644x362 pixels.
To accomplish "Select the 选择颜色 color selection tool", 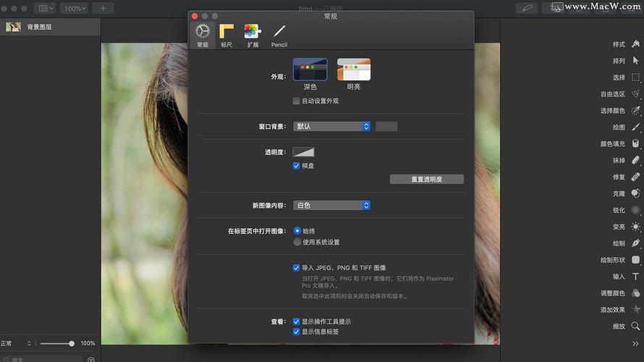I will [x=635, y=110].
